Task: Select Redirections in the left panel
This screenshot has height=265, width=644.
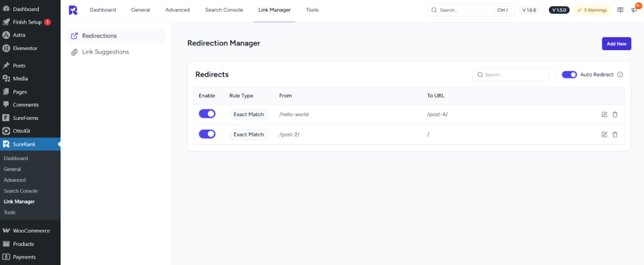Action: pos(116,36)
